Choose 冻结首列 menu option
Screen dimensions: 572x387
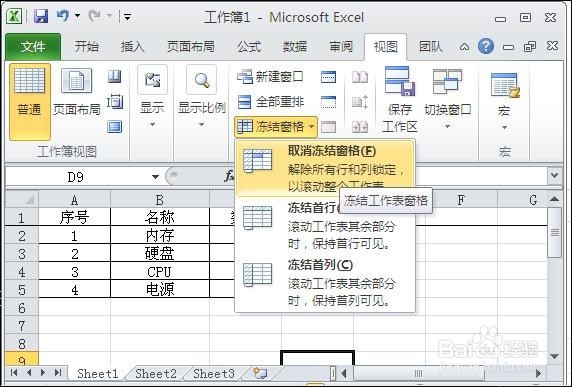pyautogui.click(x=325, y=283)
